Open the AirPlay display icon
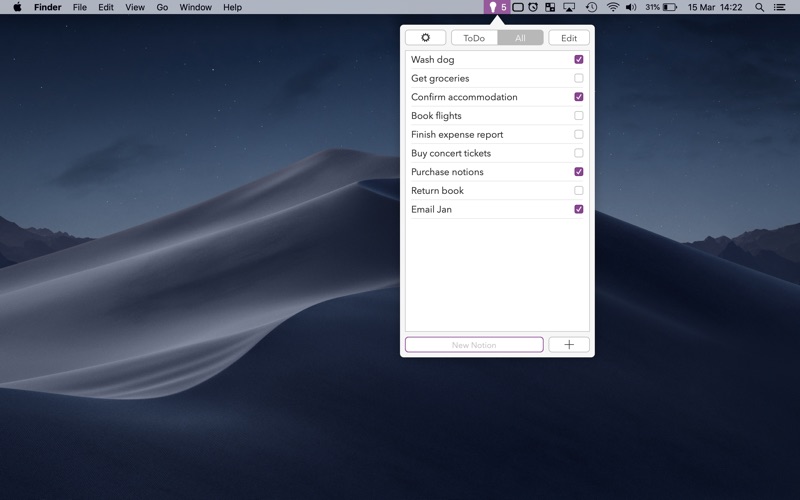Viewport: 800px width, 500px height. pyautogui.click(x=569, y=7)
